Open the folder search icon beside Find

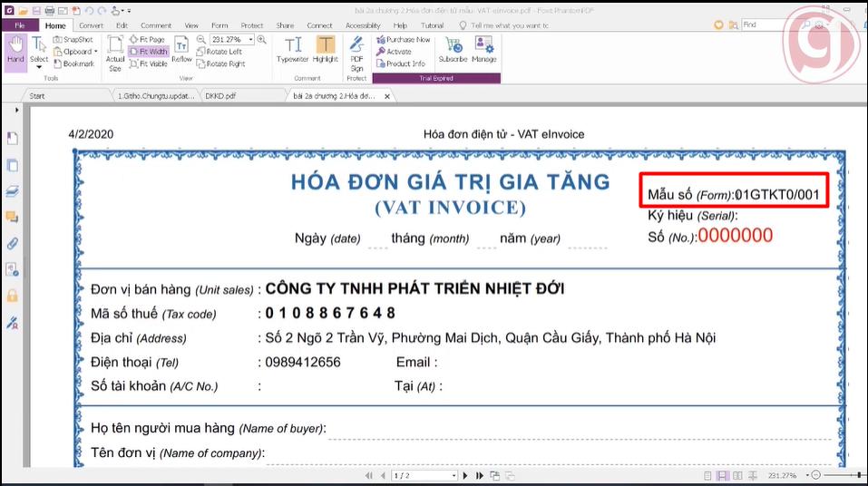point(733,24)
